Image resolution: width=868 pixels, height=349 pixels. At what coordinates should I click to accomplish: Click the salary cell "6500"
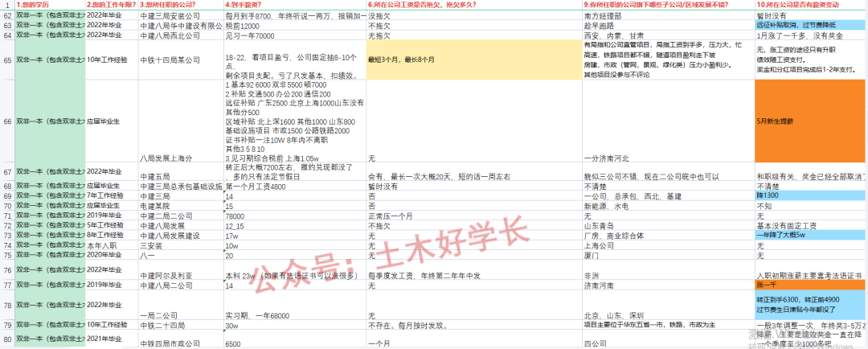(295, 339)
